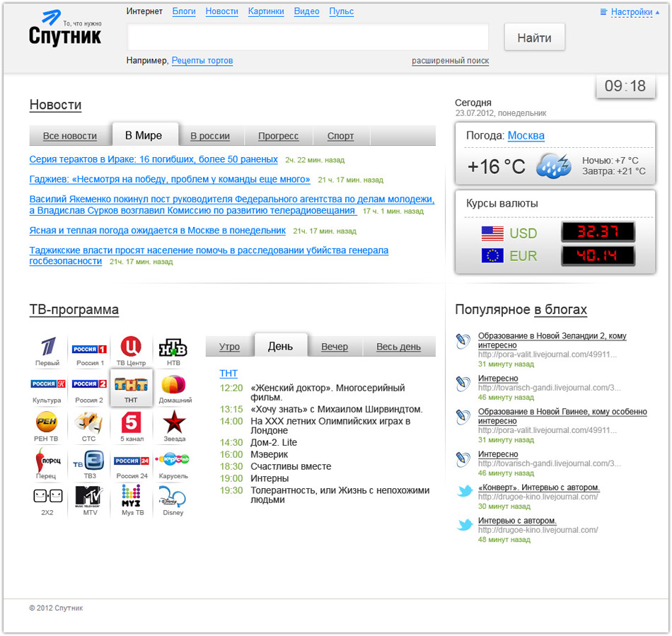Viewport: 672px width, 636px height.
Task: Select the 5 канал channel icon
Action: click(131, 422)
